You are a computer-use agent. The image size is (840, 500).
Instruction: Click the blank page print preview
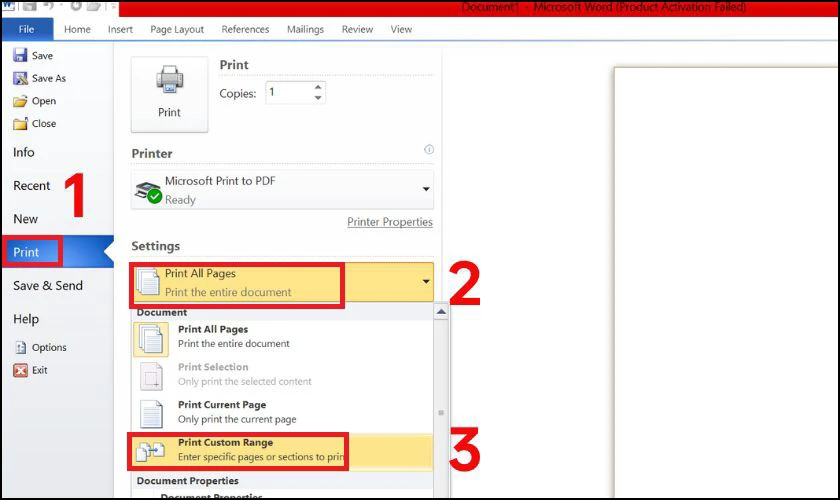pyautogui.click(x=726, y=282)
